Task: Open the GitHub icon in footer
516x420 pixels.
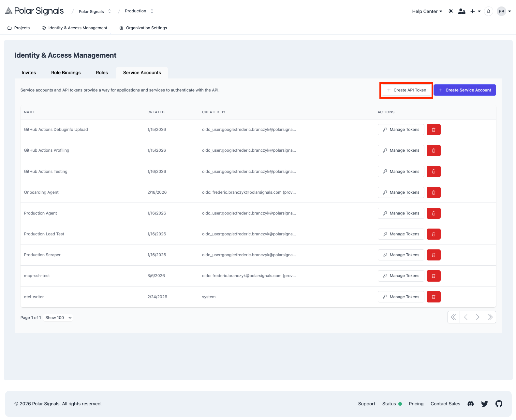Action: pos(499,404)
